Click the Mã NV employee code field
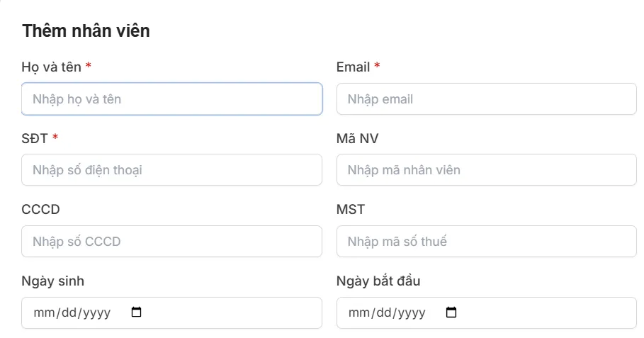 coord(486,170)
